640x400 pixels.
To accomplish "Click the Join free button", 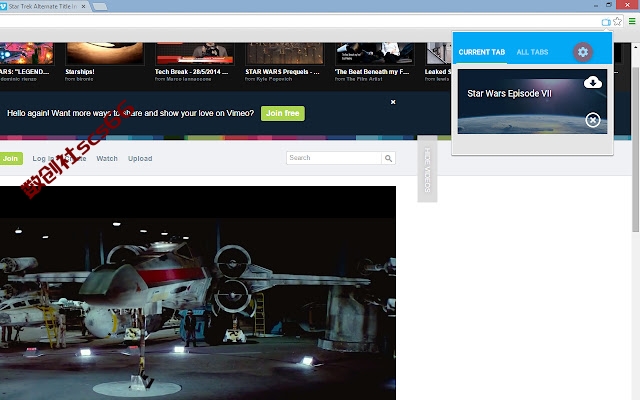I will pyautogui.click(x=283, y=113).
